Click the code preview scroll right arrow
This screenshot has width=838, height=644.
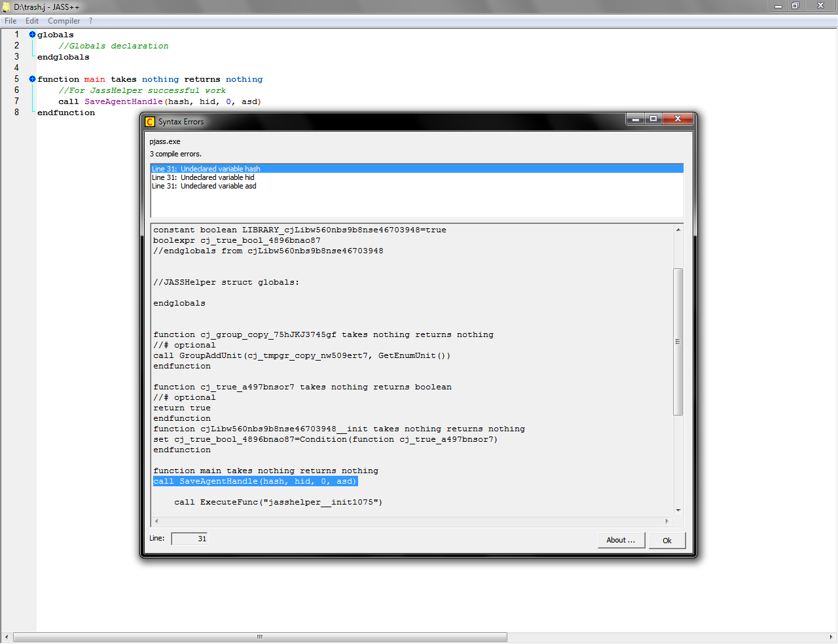pyautogui.click(x=667, y=522)
